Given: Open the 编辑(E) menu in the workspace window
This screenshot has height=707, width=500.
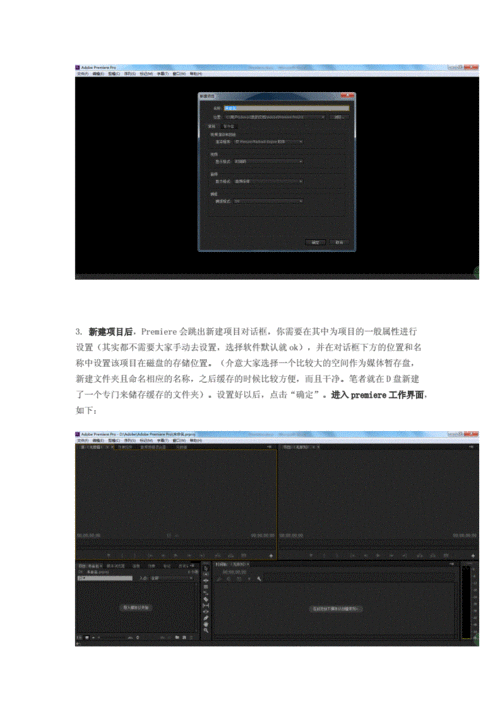Looking at the screenshot, I should pos(98,440).
